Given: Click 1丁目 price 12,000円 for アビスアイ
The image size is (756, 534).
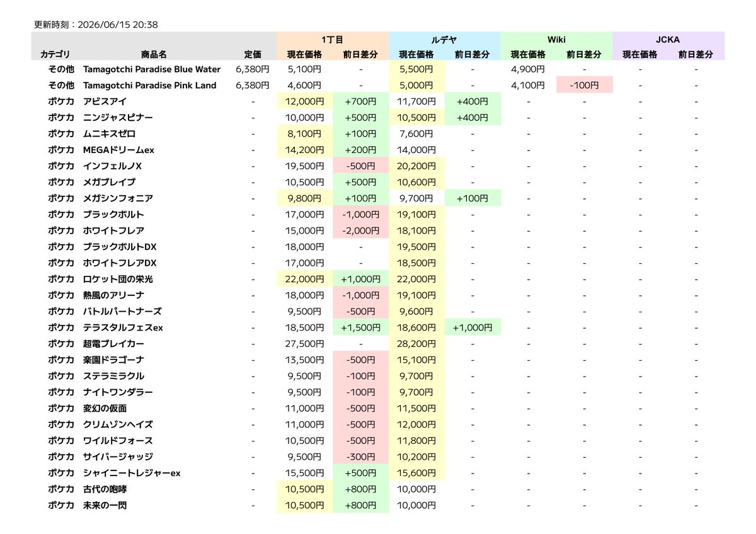Looking at the screenshot, I should pyautogui.click(x=304, y=101).
